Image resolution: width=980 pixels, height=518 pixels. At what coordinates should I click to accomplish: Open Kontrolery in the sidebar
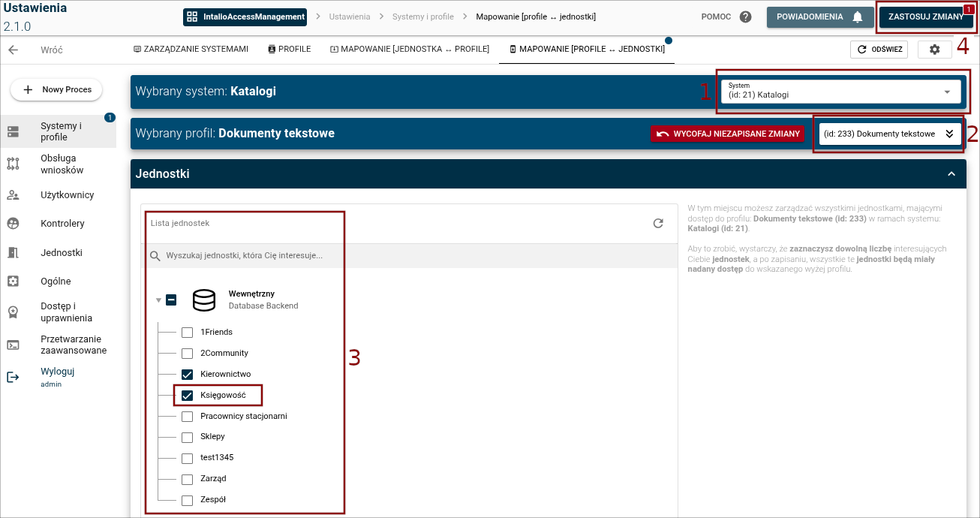tap(59, 224)
